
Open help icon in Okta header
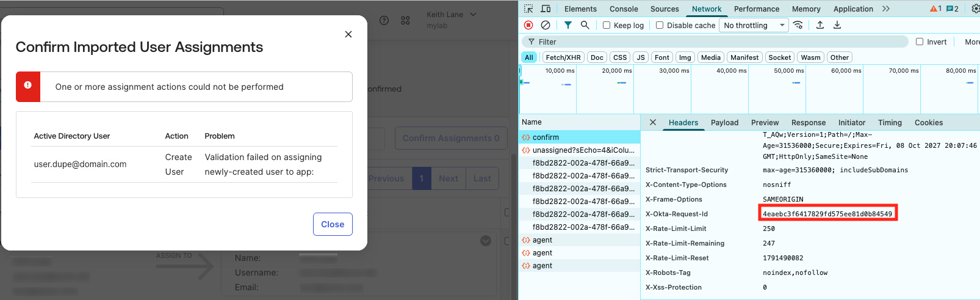pyautogui.click(x=384, y=20)
